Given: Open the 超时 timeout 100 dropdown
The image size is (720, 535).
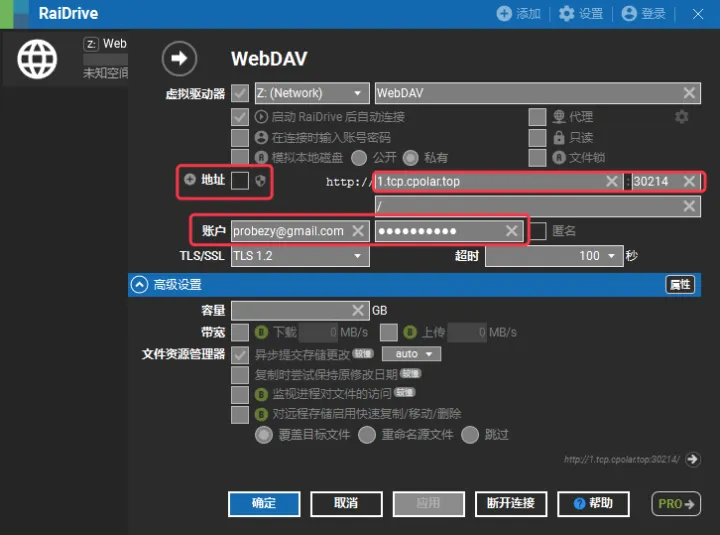Looking at the screenshot, I should 554,256.
